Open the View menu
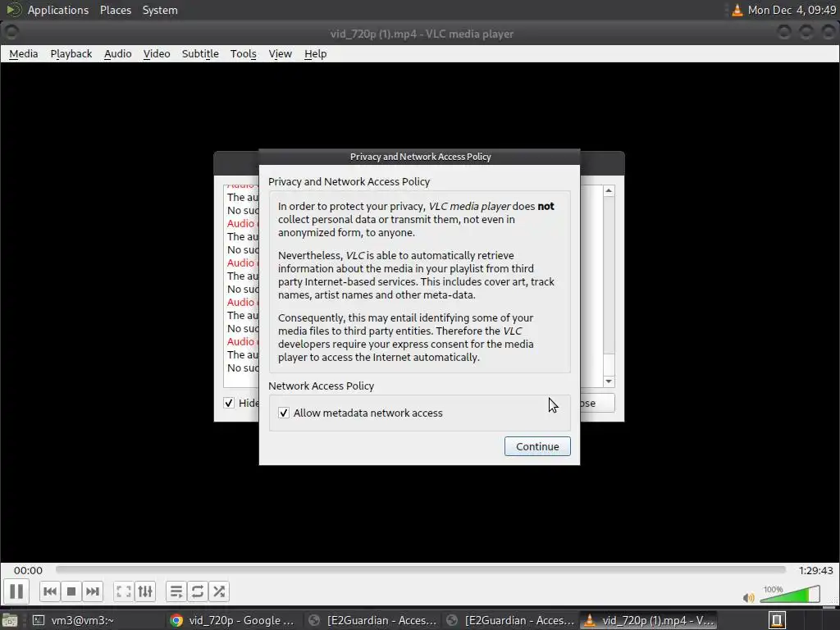Screen dimensions: 840x630 click(x=281, y=53)
